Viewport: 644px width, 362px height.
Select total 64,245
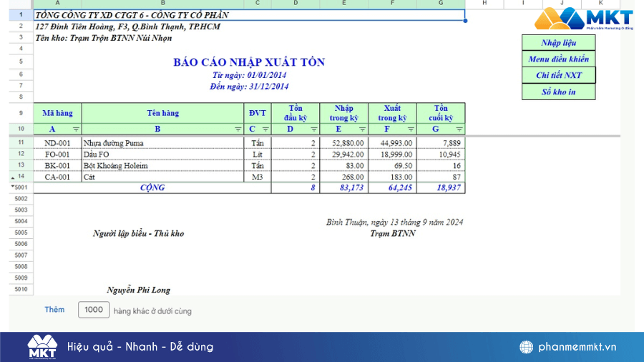tap(392, 187)
